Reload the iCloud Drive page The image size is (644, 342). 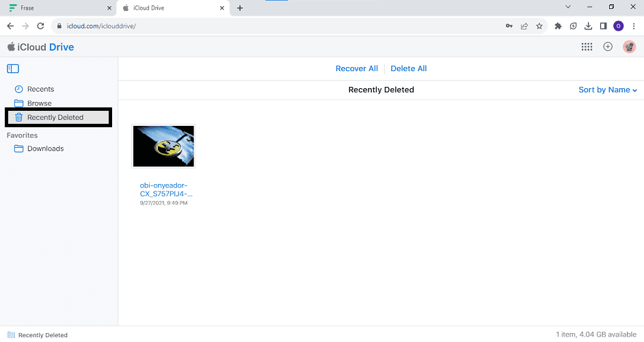click(40, 26)
